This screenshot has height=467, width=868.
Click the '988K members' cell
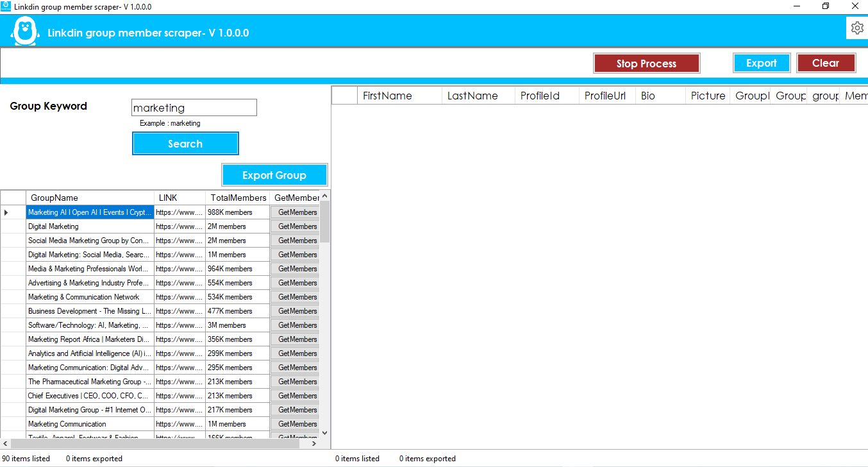pos(238,212)
